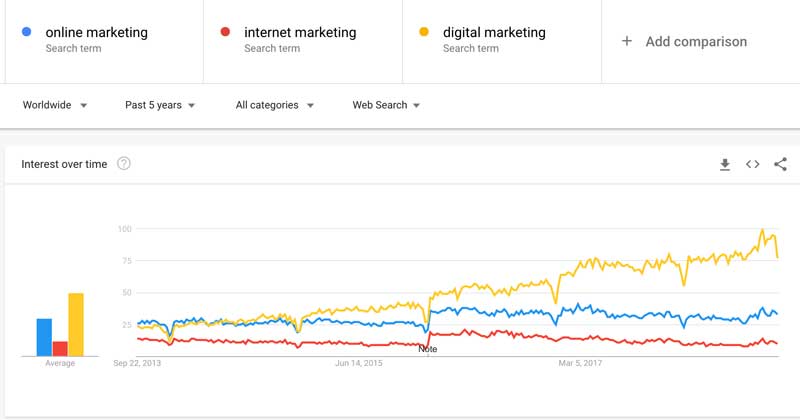Image resolution: width=800 pixels, height=420 pixels.
Task: Expand the All categories dropdown
Action: point(274,105)
